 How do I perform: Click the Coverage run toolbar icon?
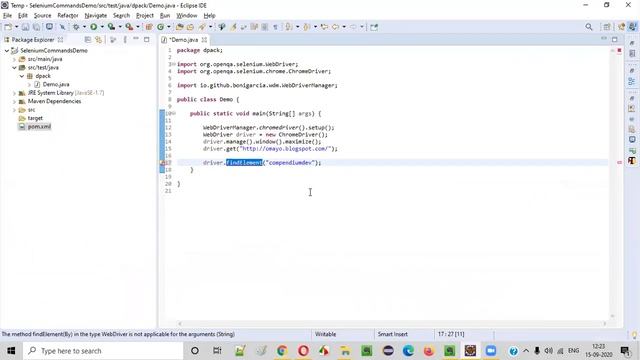111,27
